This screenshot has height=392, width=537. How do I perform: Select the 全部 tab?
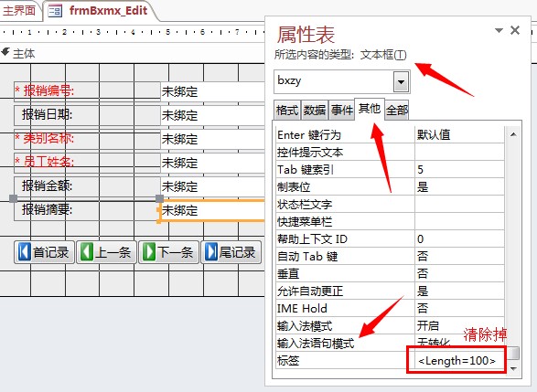[397, 111]
